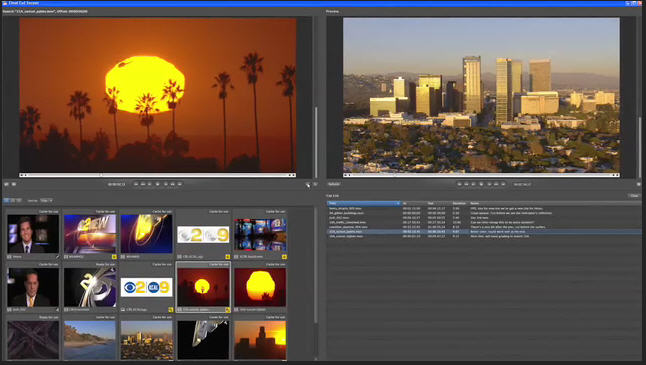Open the freeway interchange aerial thumbnail
This screenshot has height=365, width=646.
click(x=33, y=340)
